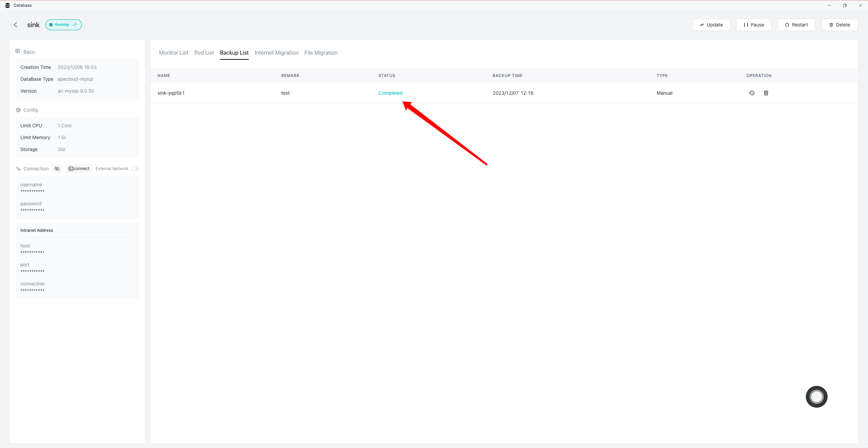Click the Basic section list icon
The image size is (868, 448).
point(18,51)
